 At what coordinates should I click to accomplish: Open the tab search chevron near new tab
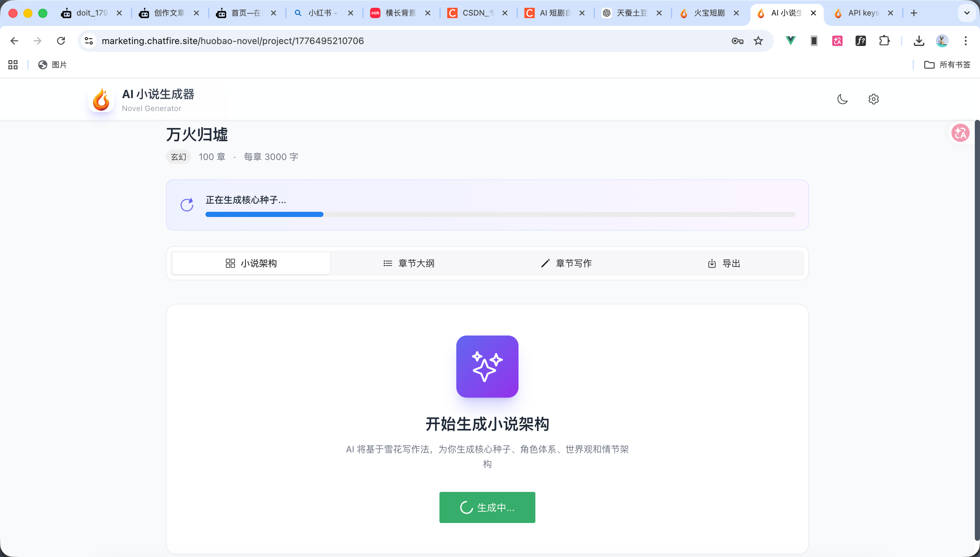[x=967, y=13]
